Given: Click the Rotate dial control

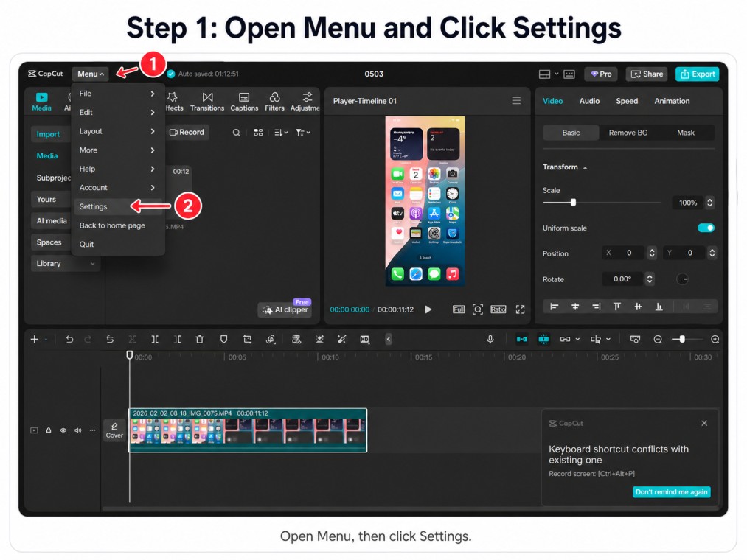Looking at the screenshot, I should click(682, 279).
